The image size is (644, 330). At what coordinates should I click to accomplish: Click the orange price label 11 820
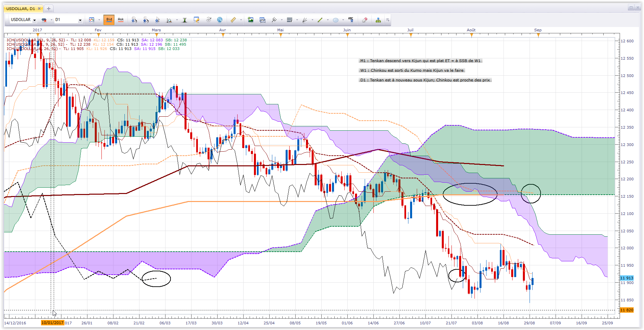pyautogui.click(x=627, y=310)
